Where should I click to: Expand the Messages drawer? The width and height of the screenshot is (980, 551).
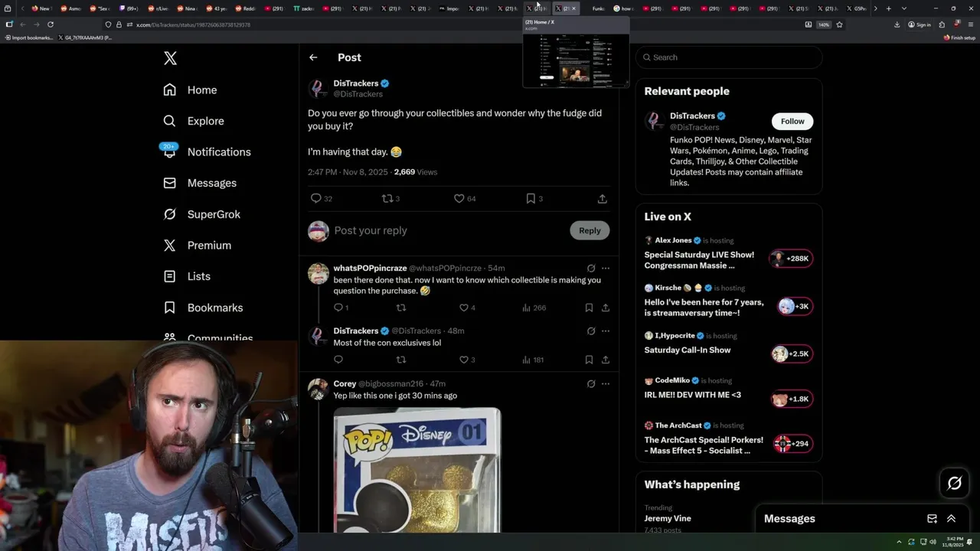click(x=952, y=519)
